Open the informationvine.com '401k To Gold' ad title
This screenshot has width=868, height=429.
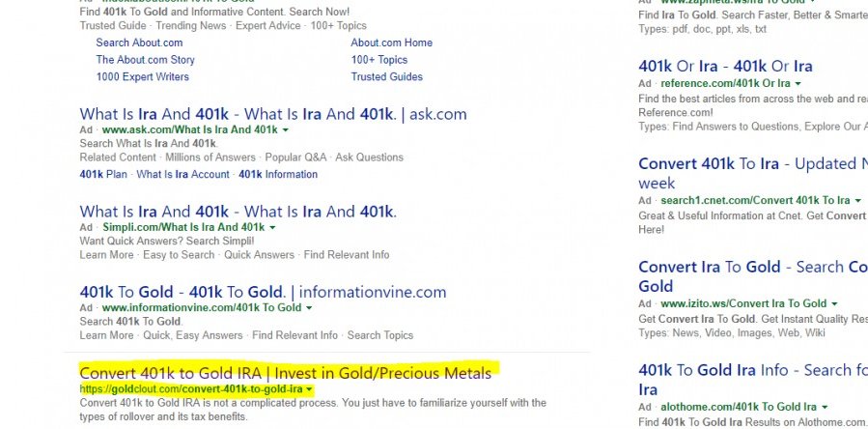(263, 292)
